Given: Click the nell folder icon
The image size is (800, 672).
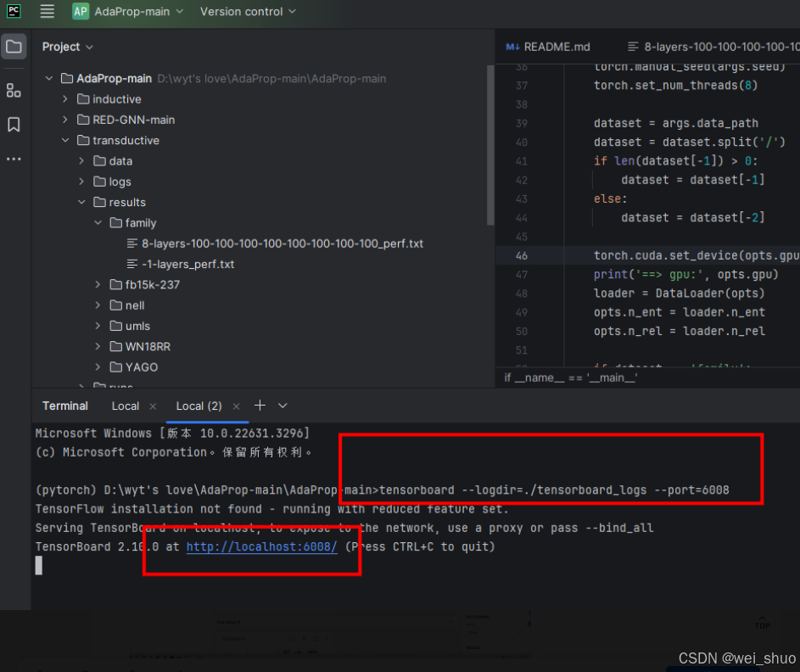Looking at the screenshot, I should click(116, 305).
